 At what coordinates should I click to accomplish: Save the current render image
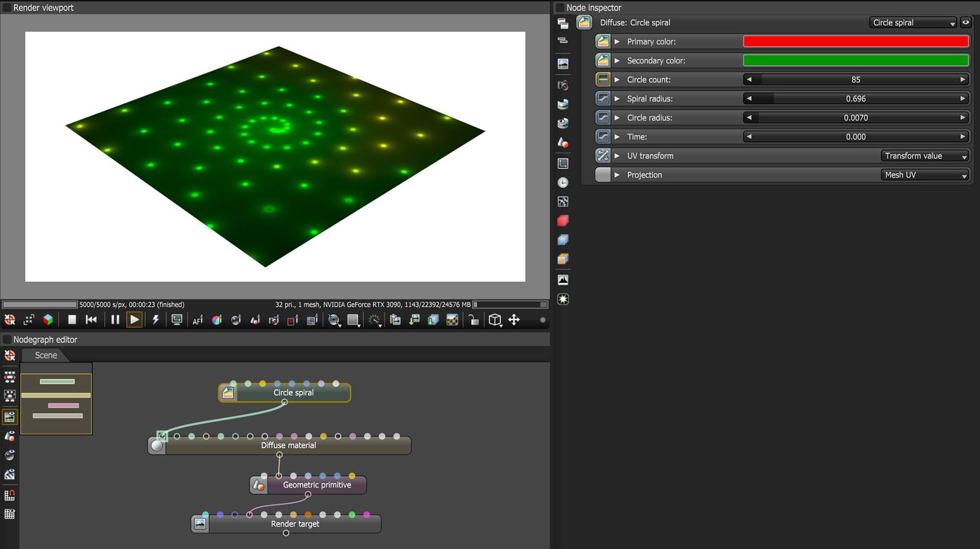tap(414, 320)
